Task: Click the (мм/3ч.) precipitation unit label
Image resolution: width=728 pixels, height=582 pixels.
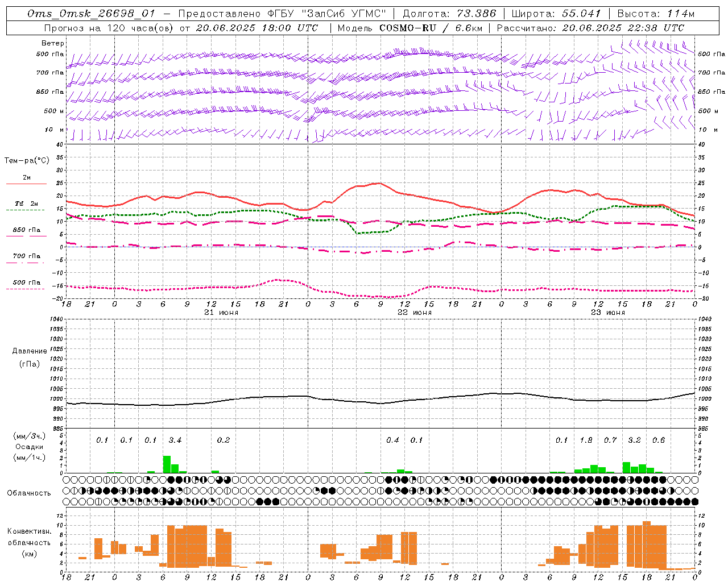Action: tap(30, 436)
